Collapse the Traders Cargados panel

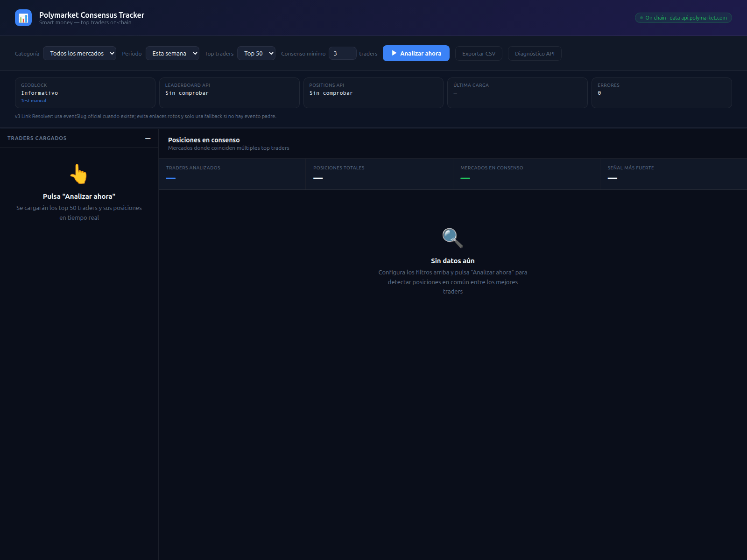pyautogui.click(x=148, y=138)
